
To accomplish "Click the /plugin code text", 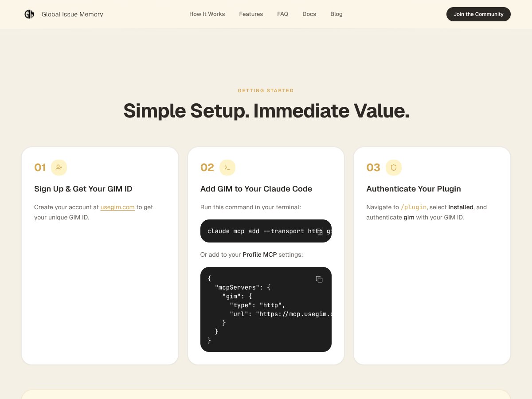I will pyautogui.click(x=414, y=207).
